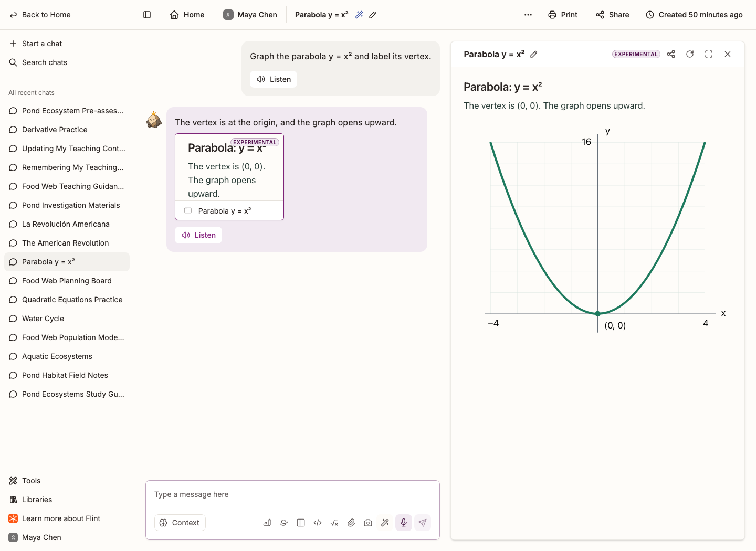Image resolution: width=756 pixels, height=551 pixels.
Task: Click the Print button
Action: (563, 15)
